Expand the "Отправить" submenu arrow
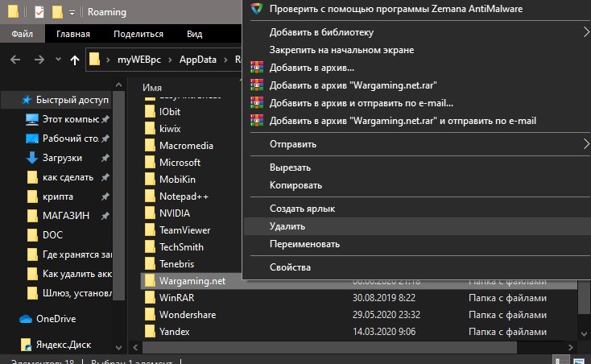The height and width of the screenshot is (364, 591). click(x=586, y=144)
